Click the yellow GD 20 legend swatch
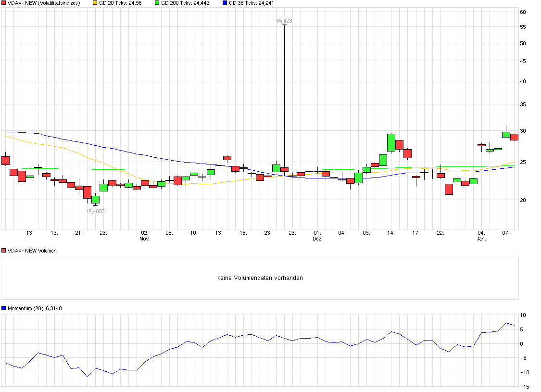 (x=95, y=3)
